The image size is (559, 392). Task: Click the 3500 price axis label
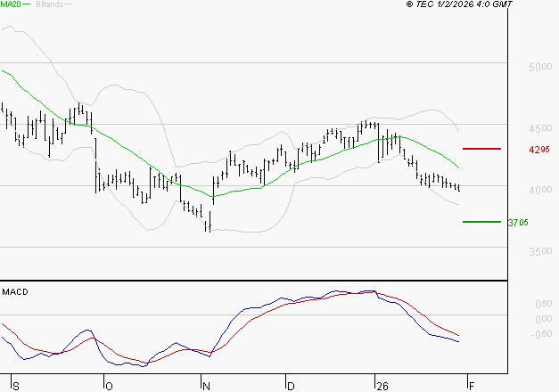tap(540, 251)
